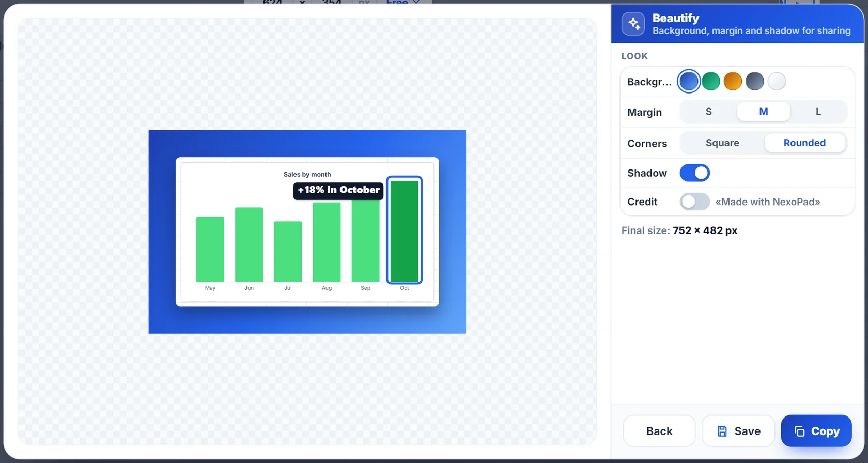Enable the Credit toggle

coord(695,202)
